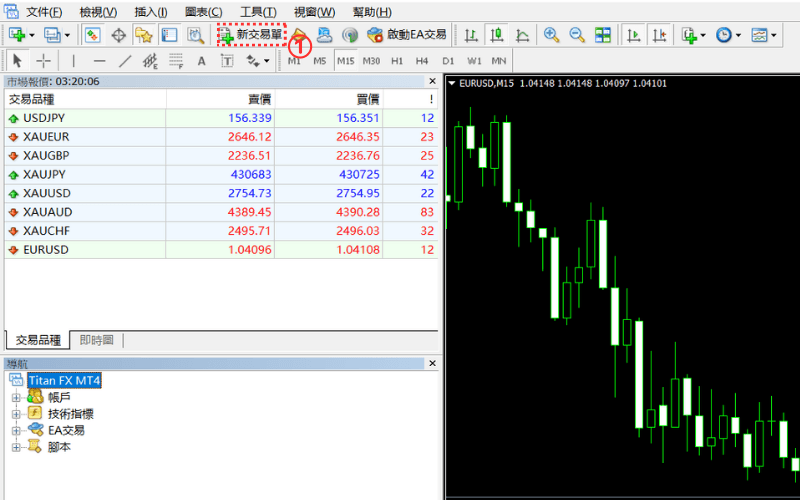The height and width of the screenshot is (500, 800).
Task: Click the zoom in magnifier icon
Action: click(x=551, y=35)
